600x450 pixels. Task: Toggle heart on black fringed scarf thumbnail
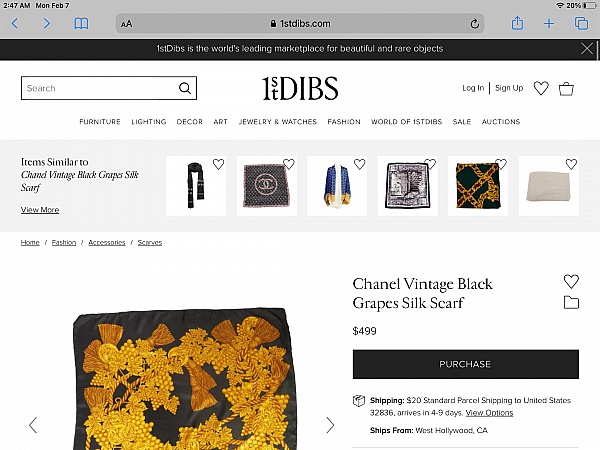coord(218,164)
